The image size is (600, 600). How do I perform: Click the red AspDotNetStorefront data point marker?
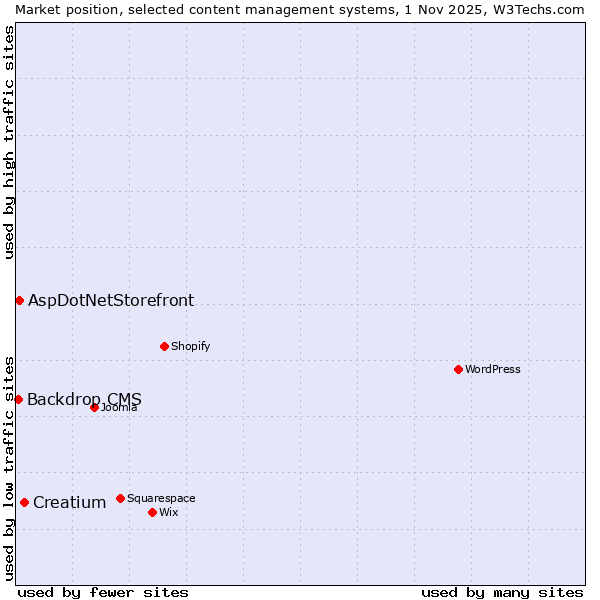tap(19, 300)
